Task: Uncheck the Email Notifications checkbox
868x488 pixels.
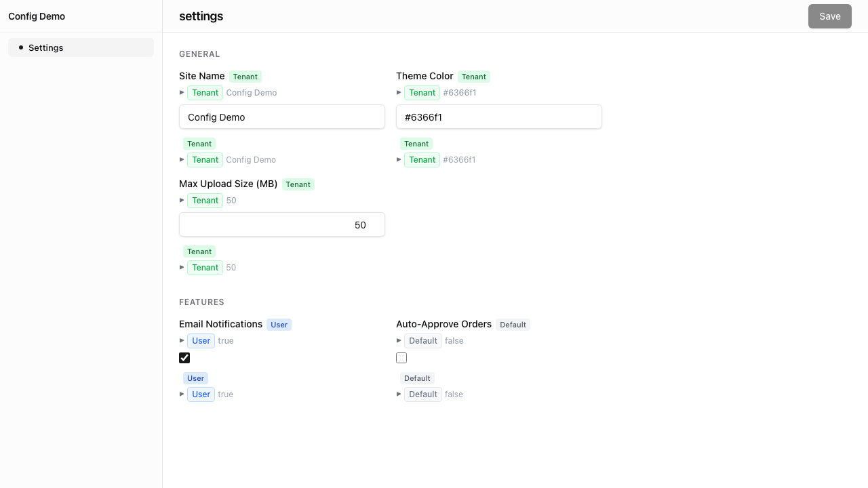Action: [x=184, y=358]
